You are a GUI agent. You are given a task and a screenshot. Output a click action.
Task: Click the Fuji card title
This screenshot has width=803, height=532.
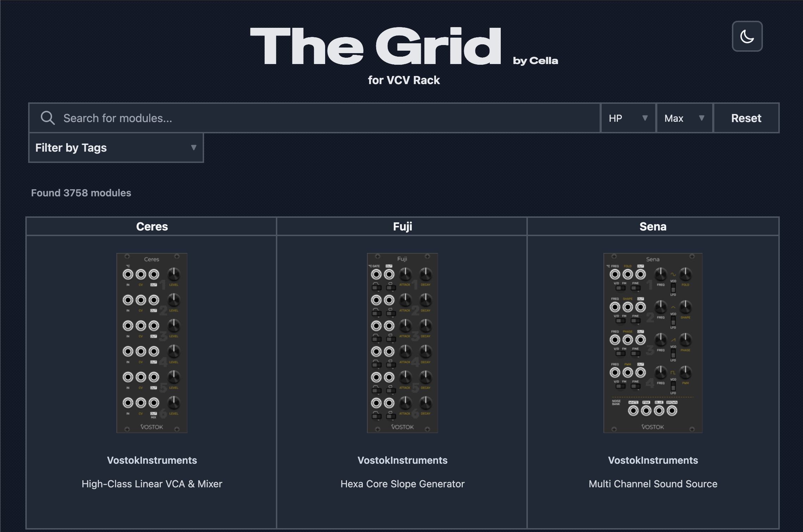click(x=402, y=227)
